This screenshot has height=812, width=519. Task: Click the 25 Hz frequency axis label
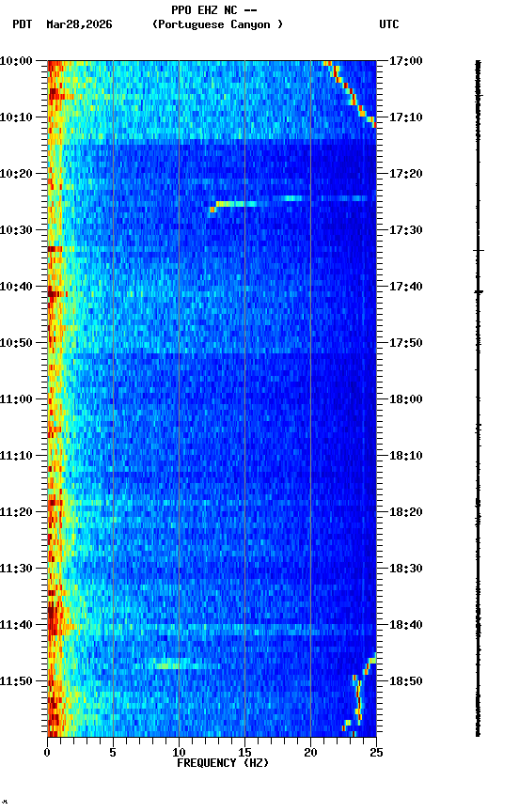click(376, 753)
